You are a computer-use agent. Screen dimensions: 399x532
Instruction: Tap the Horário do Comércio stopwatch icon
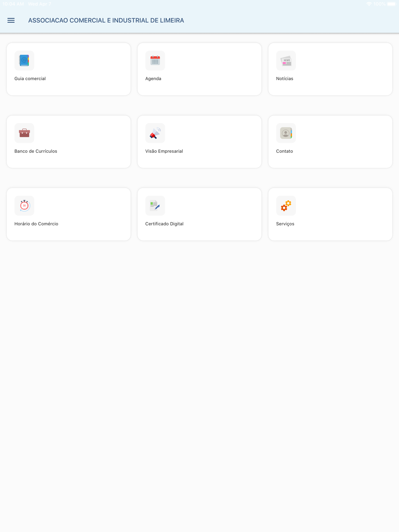tap(24, 206)
